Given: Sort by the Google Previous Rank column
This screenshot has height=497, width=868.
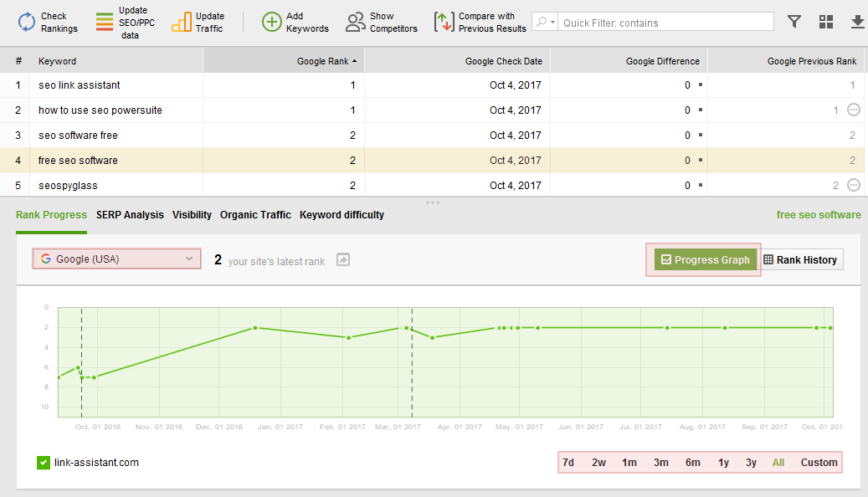Looking at the screenshot, I should pyautogui.click(x=786, y=61).
